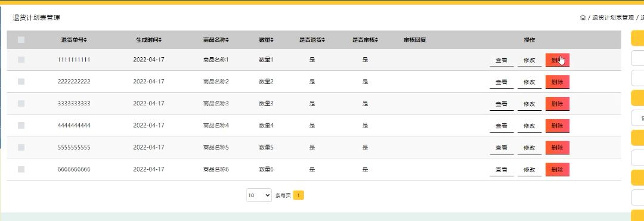Check the row for 4444444444
644x221 pixels.
pos(21,126)
